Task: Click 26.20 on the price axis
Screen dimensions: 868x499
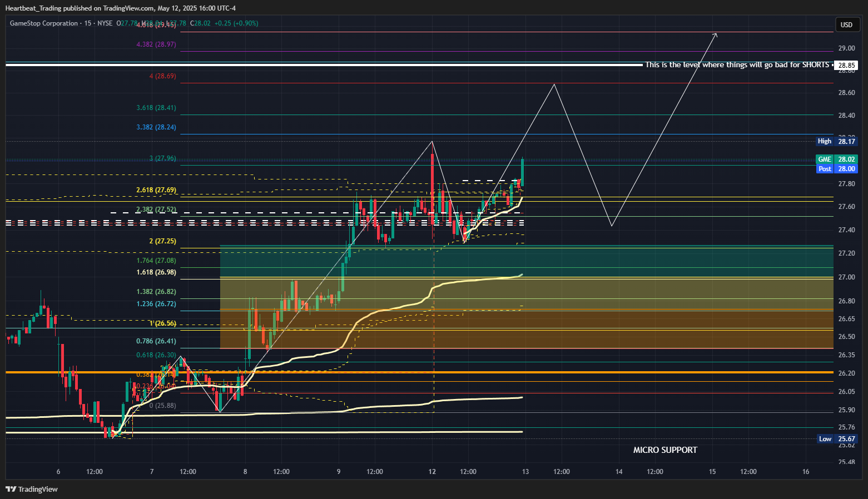Action: [846, 373]
